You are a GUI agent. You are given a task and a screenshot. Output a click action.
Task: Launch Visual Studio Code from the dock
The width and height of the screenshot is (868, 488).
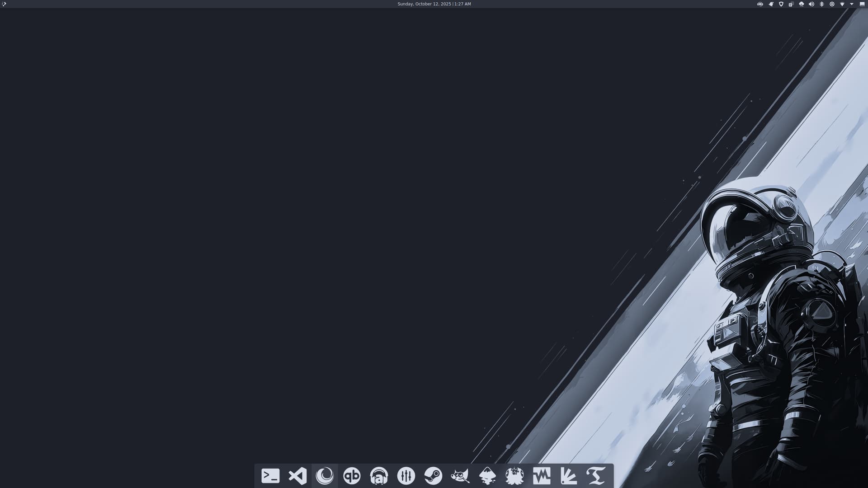click(297, 476)
